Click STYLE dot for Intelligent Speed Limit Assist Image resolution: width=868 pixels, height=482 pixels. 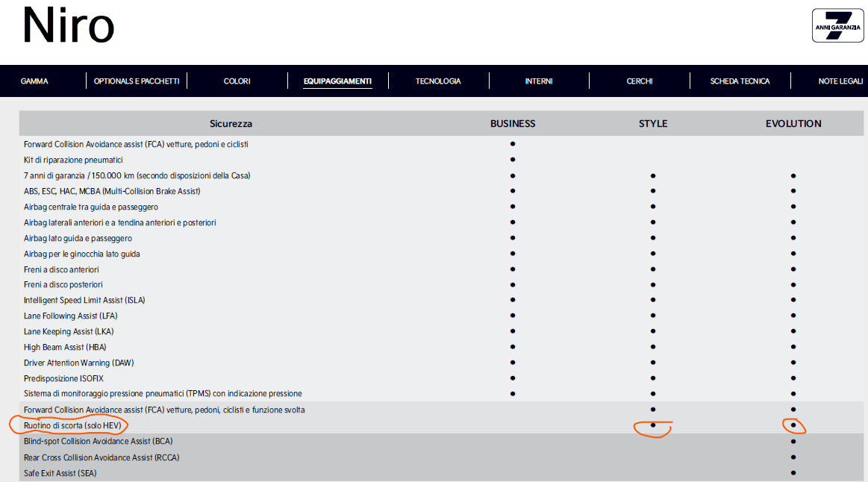coord(653,300)
